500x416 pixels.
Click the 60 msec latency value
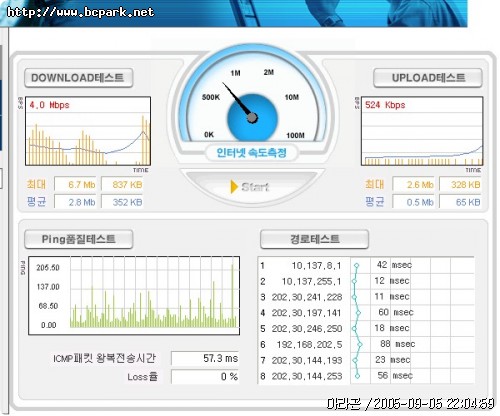[x=396, y=312]
